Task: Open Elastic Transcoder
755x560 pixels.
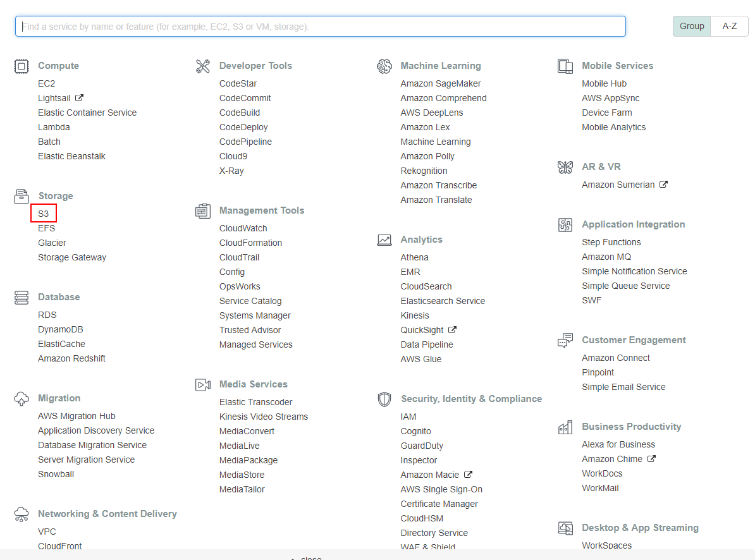Action: pos(255,402)
